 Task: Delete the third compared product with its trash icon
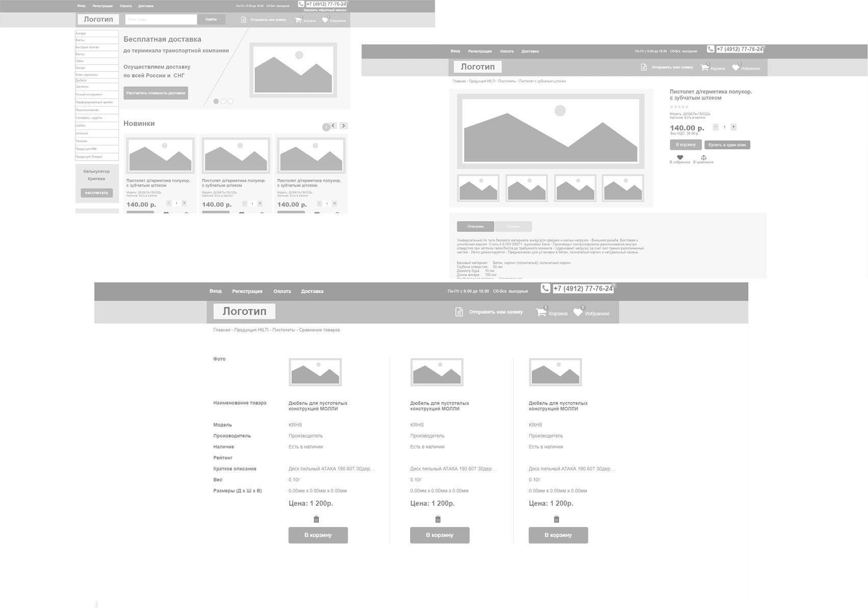[556, 519]
